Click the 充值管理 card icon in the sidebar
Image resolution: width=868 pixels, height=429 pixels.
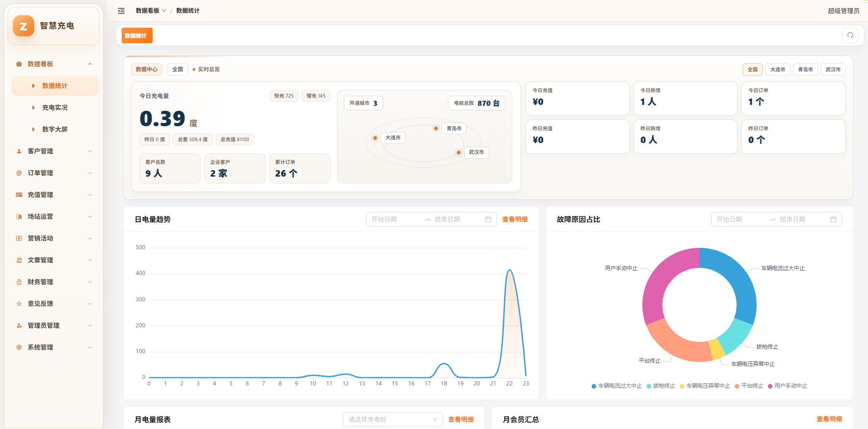pyautogui.click(x=19, y=195)
